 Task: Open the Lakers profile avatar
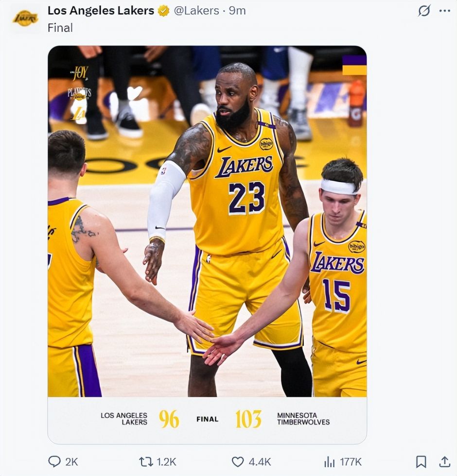[25, 18]
